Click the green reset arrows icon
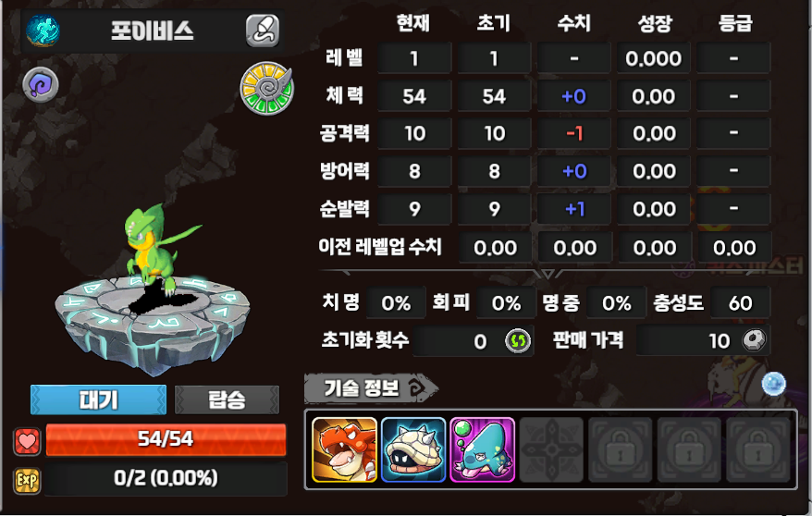 [519, 341]
